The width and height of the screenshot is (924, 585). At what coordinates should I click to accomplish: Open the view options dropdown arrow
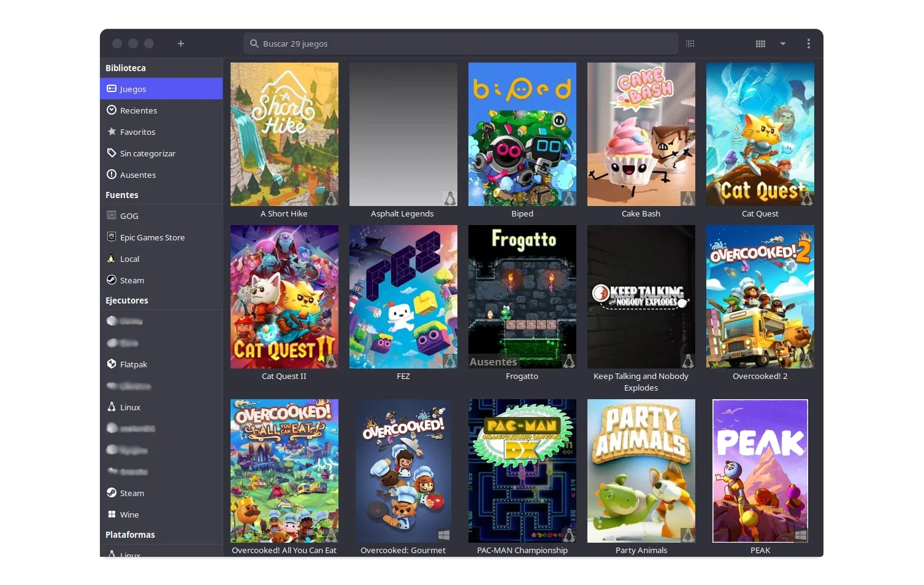pyautogui.click(x=783, y=44)
